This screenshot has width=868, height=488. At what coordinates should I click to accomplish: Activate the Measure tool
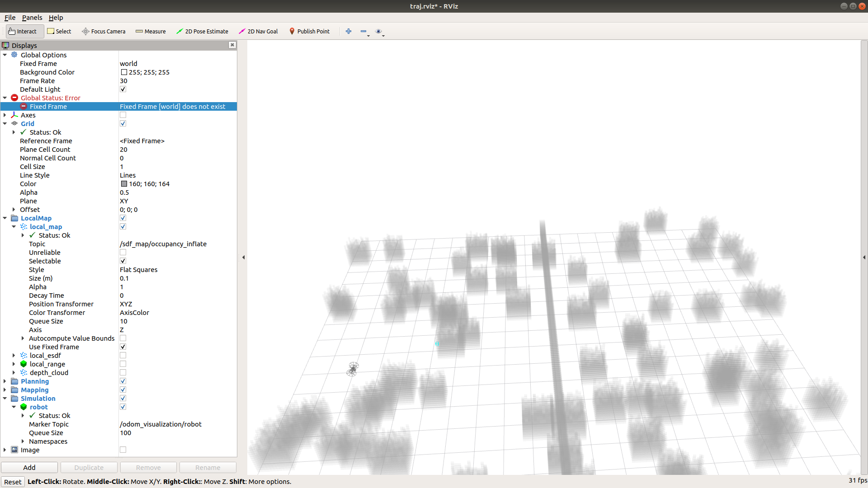click(151, 31)
